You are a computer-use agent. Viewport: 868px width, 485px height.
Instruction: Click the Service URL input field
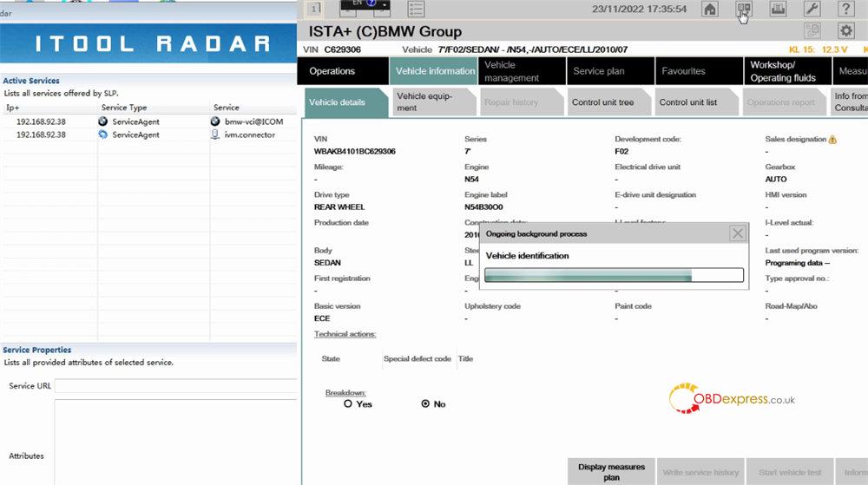[x=175, y=385]
